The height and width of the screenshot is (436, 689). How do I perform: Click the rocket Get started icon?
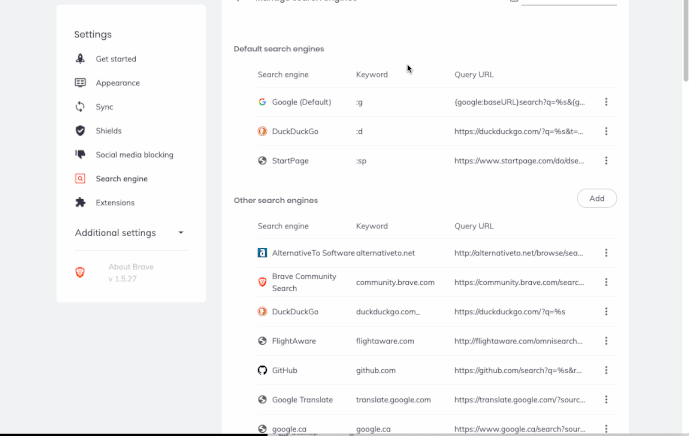coord(80,58)
